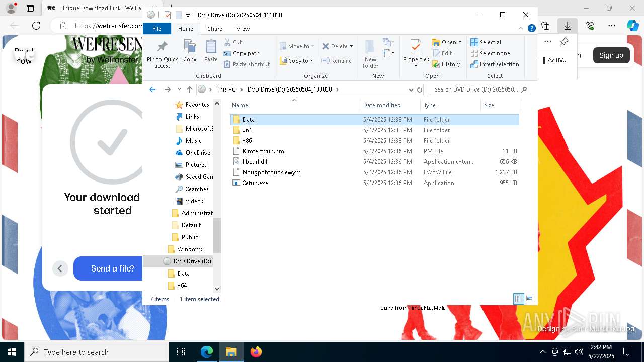Sort by Type column header
644x362 pixels.
tap(451, 105)
